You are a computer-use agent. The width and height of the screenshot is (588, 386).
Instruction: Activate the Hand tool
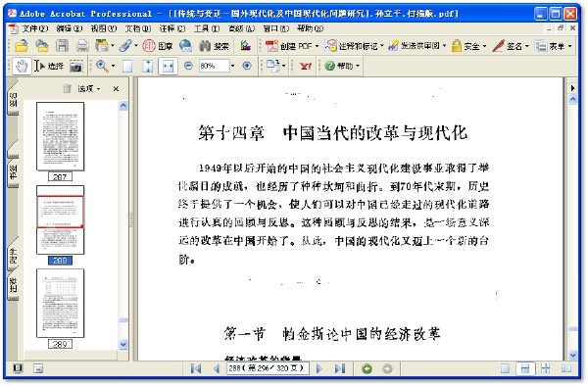[x=22, y=67]
